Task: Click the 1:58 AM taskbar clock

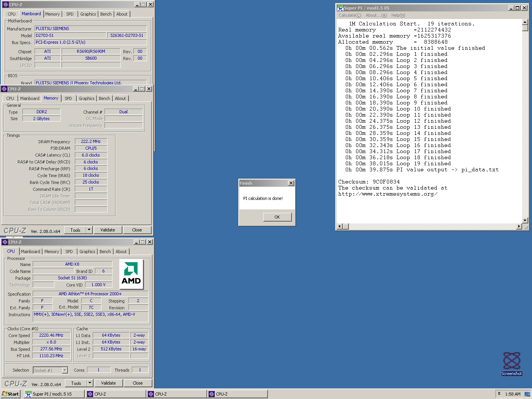Action: 513,394
